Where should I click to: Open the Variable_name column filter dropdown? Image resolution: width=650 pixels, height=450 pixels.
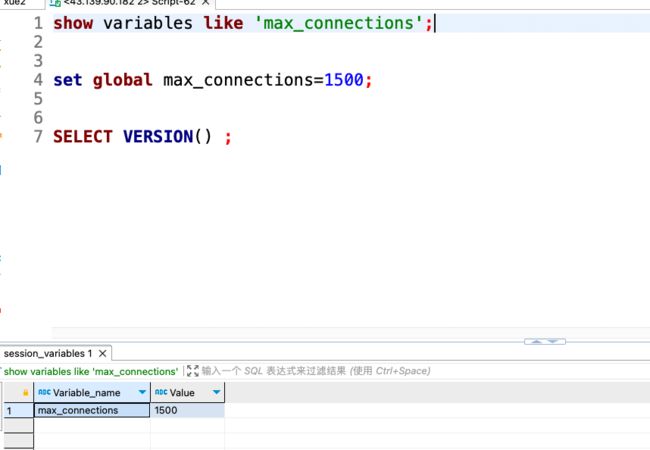tap(142, 392)
